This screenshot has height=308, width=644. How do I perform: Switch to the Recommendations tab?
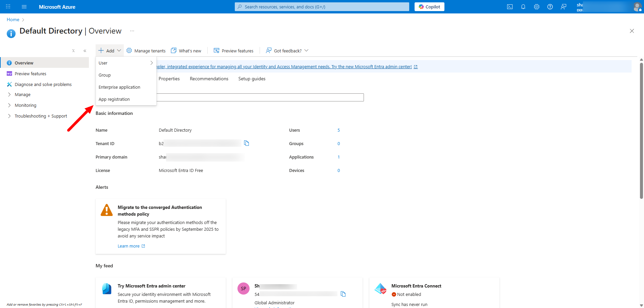point(209,79)
